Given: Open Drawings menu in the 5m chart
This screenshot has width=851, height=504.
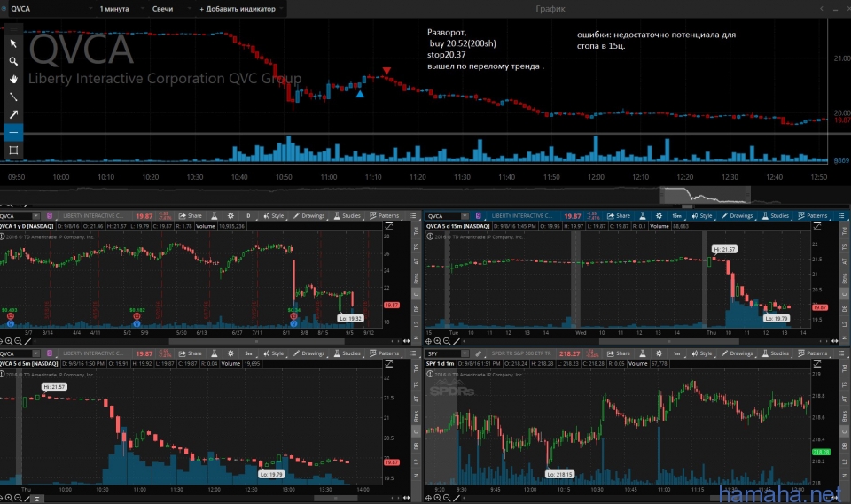Looking at the screenshot, I should point(308,353).
